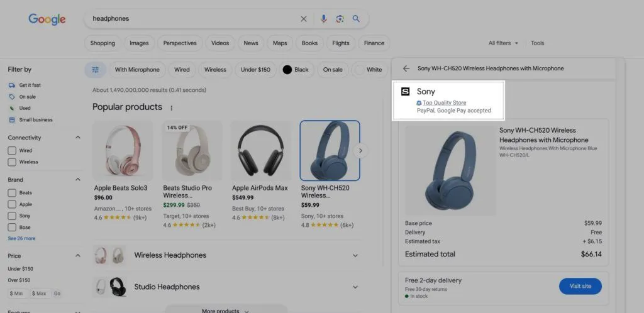This screenshot has height=313, width=644.
Task: Open Google Lens image search icon
Action: (x=340, y=19)
